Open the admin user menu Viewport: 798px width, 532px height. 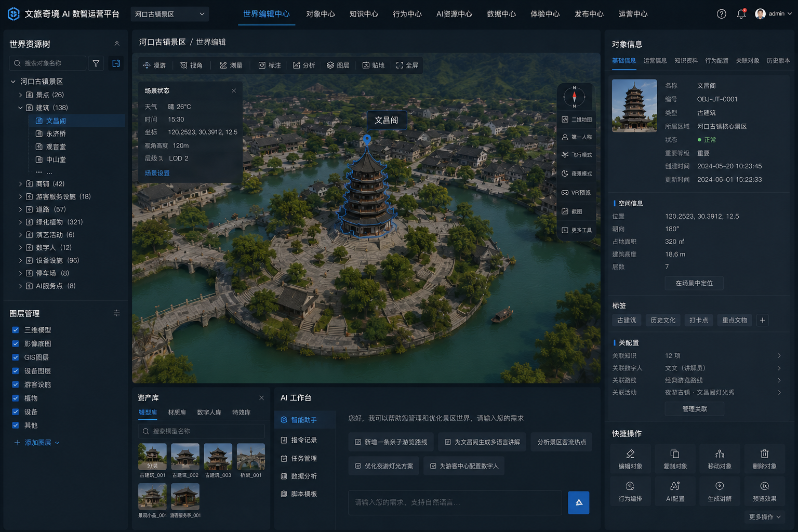click(774, 14)
